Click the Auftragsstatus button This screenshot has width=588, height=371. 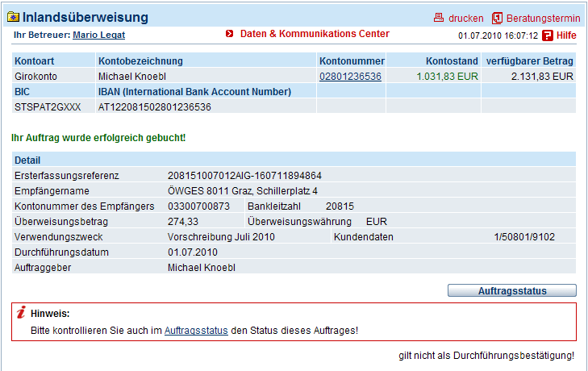[x=512, y=290]
